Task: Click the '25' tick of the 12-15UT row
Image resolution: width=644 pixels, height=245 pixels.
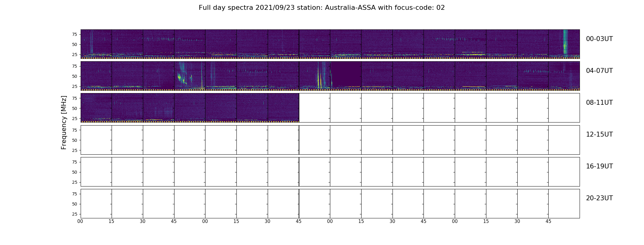Action: [75, 150]
